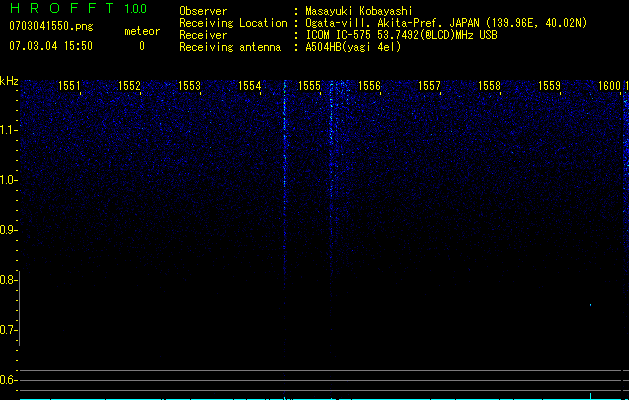Click the Ogata-vill. Akita-Pref. JAPAN location text
The width and height of the screenshot is (629, 400).
point(446,23)
